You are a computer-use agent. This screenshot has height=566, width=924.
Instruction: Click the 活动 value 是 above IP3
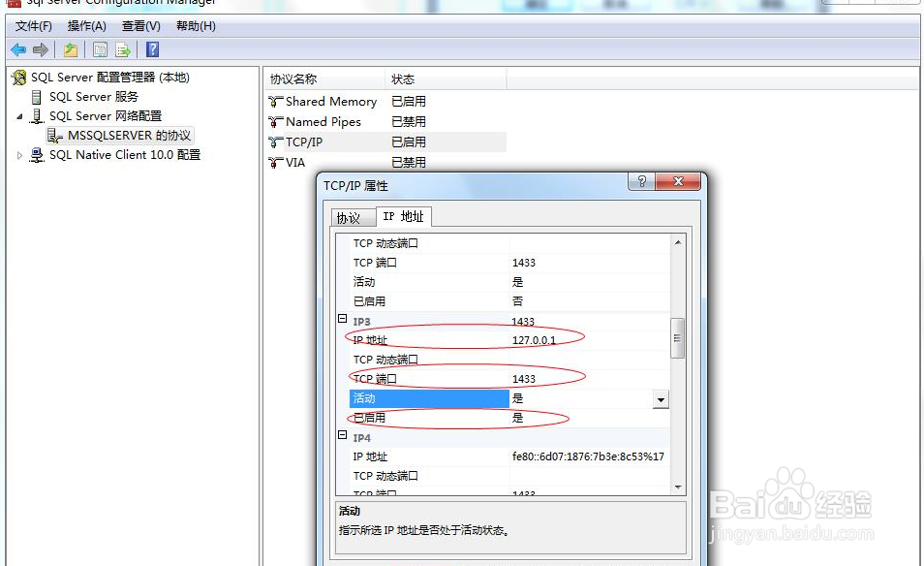pos(518,282)
